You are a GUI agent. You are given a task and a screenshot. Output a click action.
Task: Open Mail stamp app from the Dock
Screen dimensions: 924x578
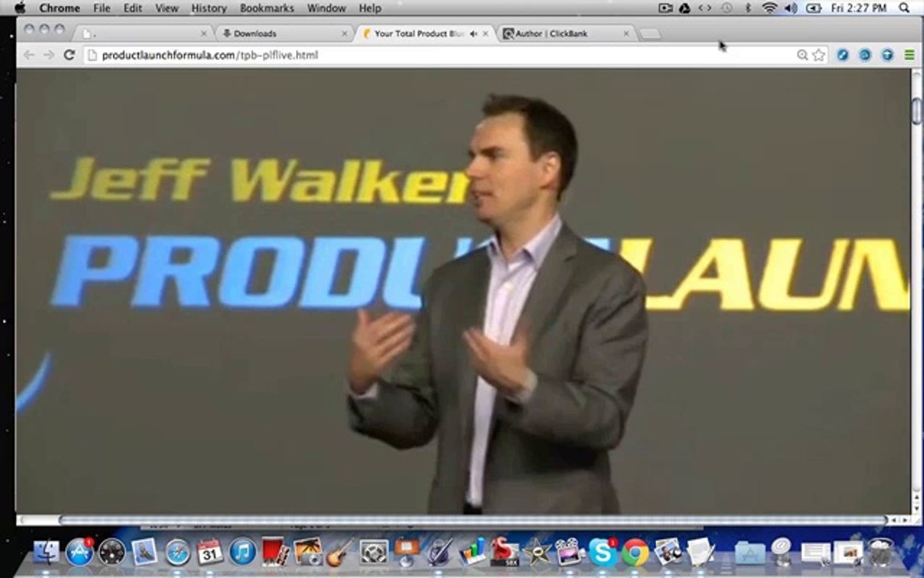(x=144, y=552)
